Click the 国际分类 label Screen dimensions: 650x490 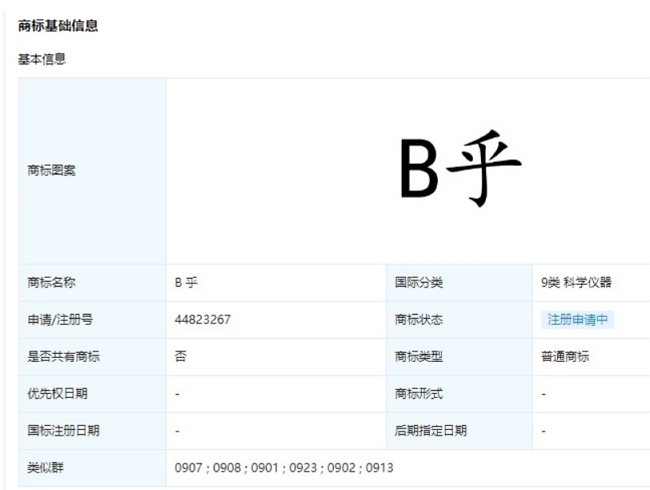tap(419, 282)
